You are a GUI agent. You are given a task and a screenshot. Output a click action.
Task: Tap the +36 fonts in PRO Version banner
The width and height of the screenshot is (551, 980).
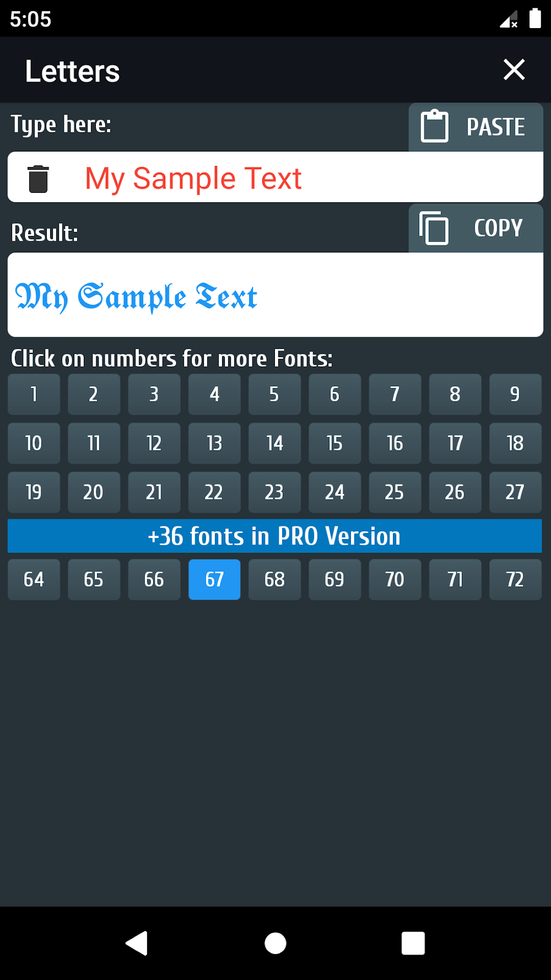274,536
